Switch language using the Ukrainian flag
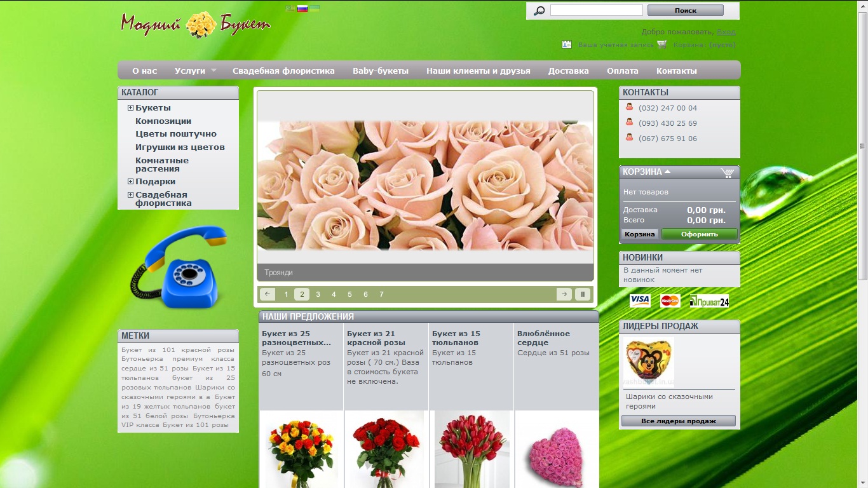Image resolution: width=868 pixels, height=488 pixels. [x=315, y=9]
